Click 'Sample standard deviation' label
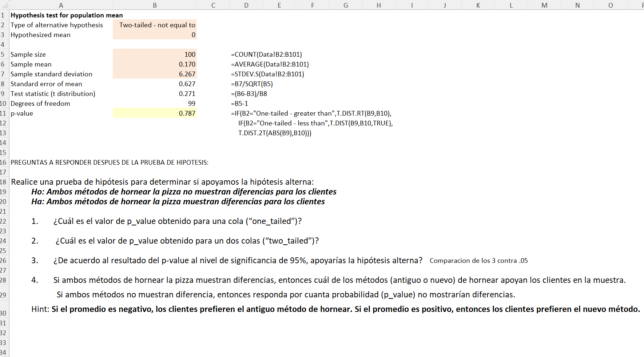 point(51,74)
